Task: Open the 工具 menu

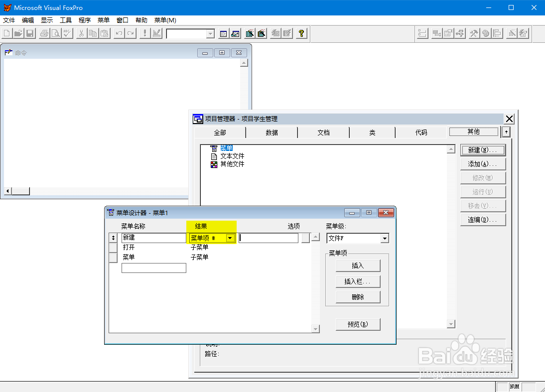Action: coord(66,20)
